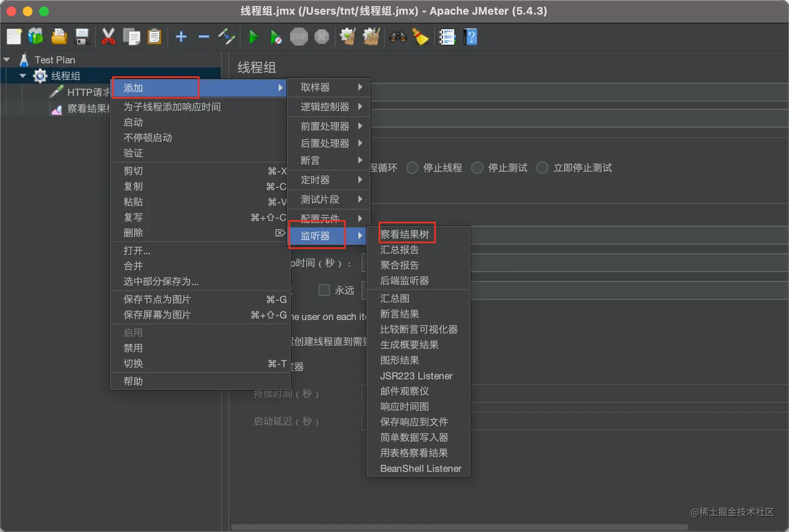The image size is (789, 532).
Task: Click the gear icon beside 线程组
Action: click(x=40, y=76)
